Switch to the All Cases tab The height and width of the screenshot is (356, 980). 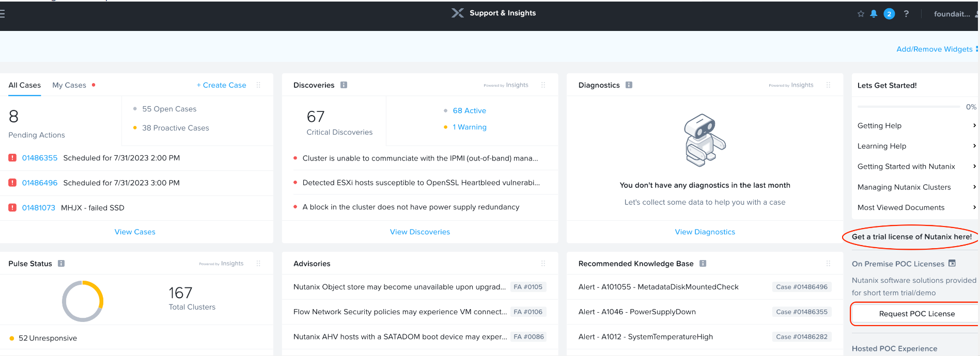click(24, 85)
